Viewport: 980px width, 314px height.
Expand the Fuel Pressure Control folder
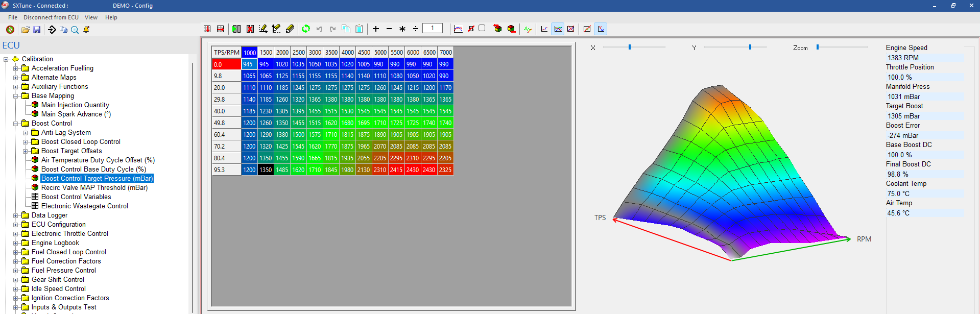point(16,271)
